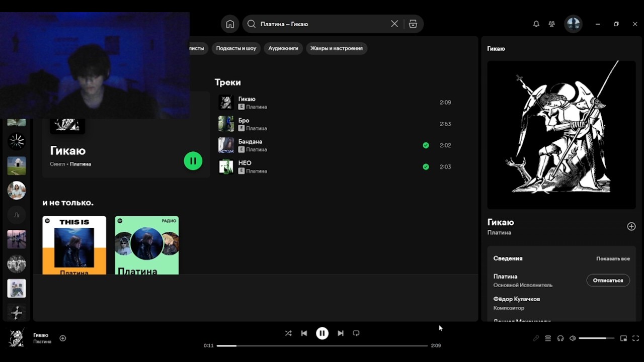Click the playback progress bar

click(x=322, y=346)
